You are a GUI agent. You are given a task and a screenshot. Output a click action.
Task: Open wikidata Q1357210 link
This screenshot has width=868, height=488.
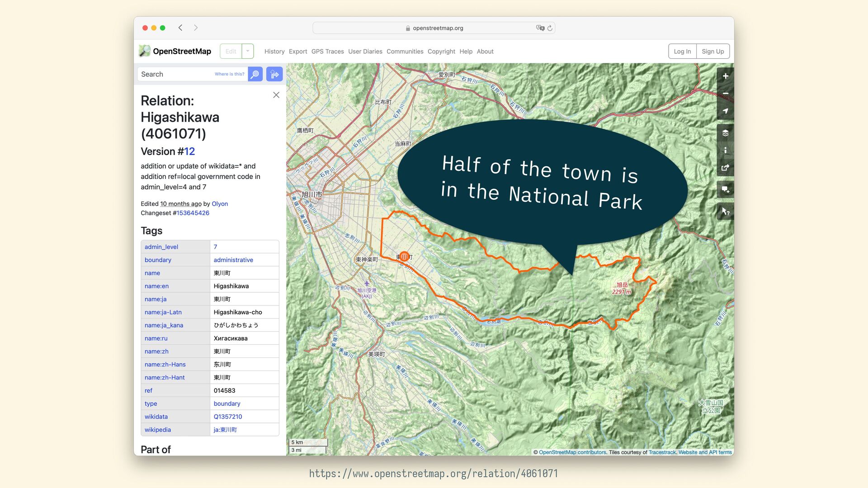227,417
